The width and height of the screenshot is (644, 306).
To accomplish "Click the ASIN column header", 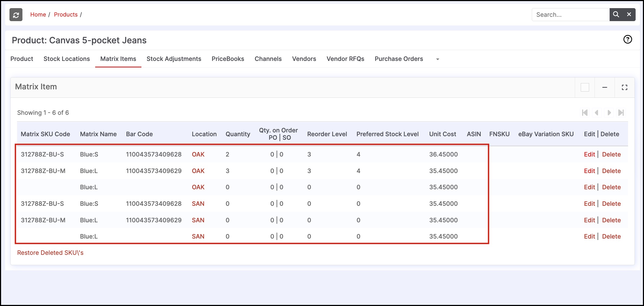I will point(474,134).
